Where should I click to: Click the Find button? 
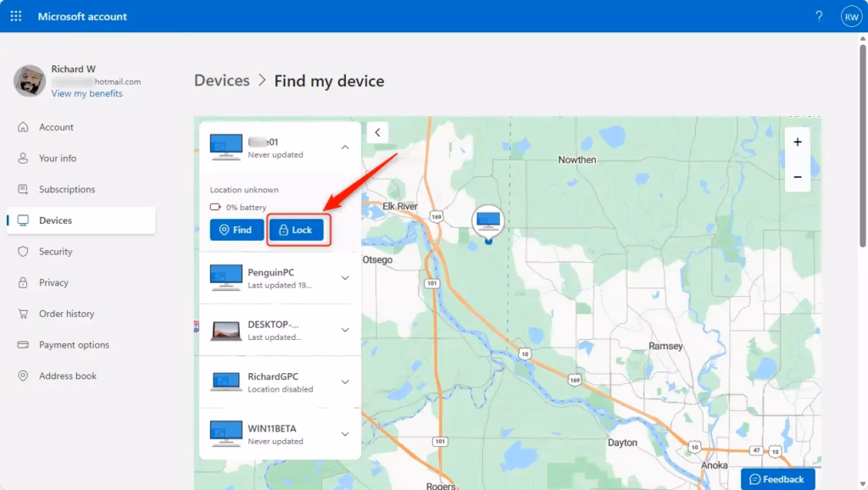click(x=237, y=230)
